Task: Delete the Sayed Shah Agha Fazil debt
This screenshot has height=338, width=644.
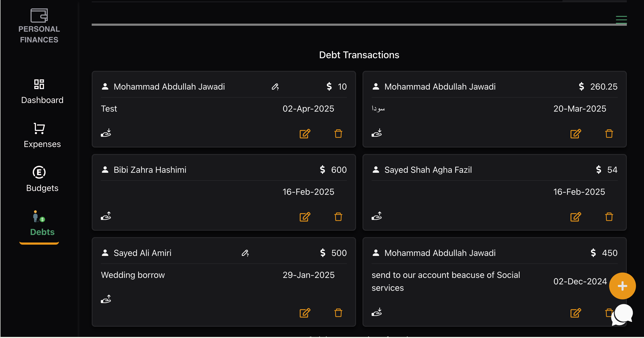Action: (609, 217)
